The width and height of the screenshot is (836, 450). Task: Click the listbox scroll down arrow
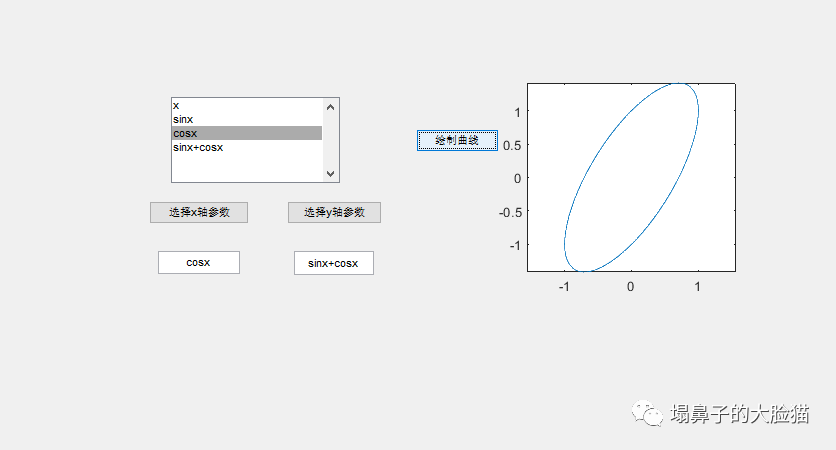pos(331,174)
